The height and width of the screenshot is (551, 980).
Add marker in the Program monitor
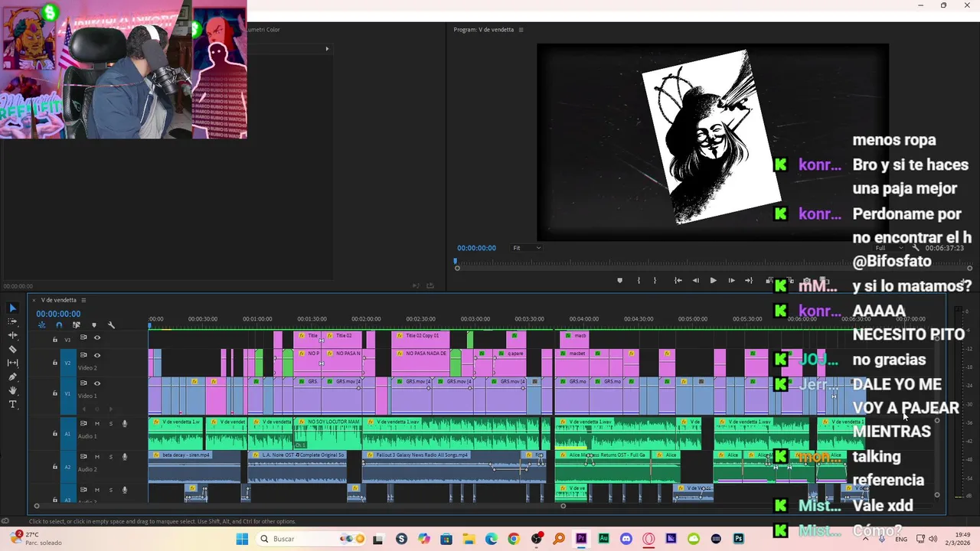(619, 281)
